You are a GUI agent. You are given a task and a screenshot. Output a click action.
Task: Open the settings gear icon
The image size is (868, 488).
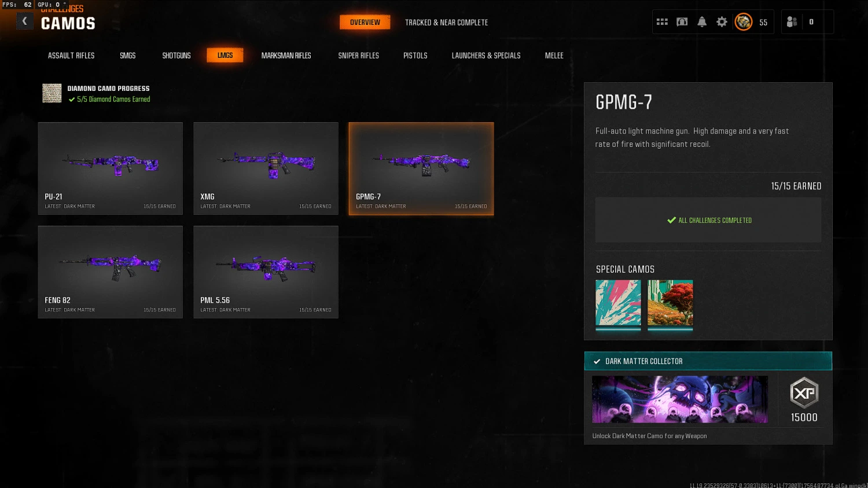point(722,22)
